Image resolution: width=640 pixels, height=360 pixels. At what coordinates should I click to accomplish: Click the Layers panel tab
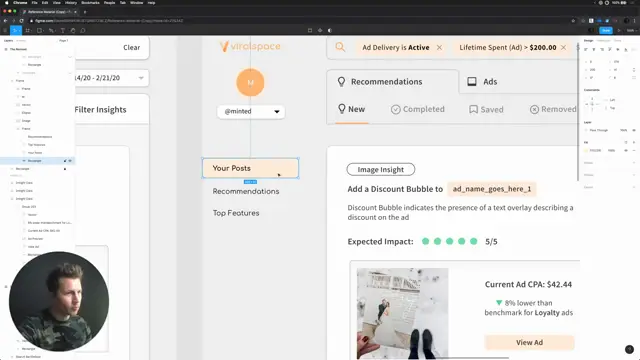(x=9, y=40)
